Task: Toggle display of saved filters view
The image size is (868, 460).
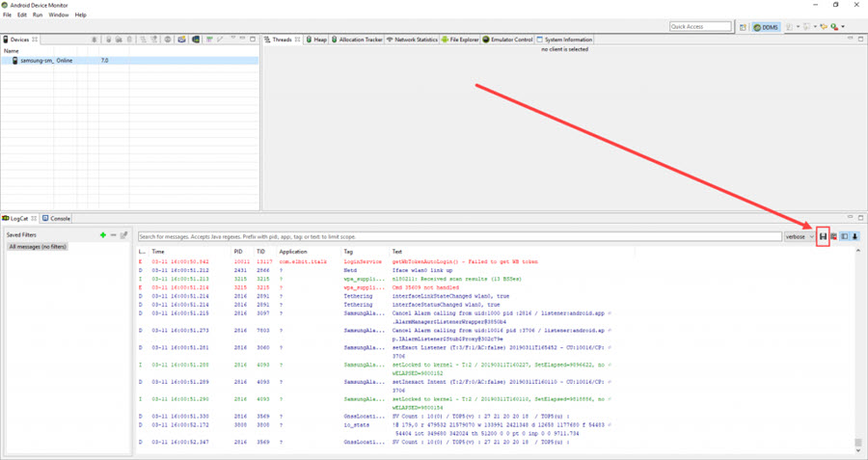Action: [845, 236]
